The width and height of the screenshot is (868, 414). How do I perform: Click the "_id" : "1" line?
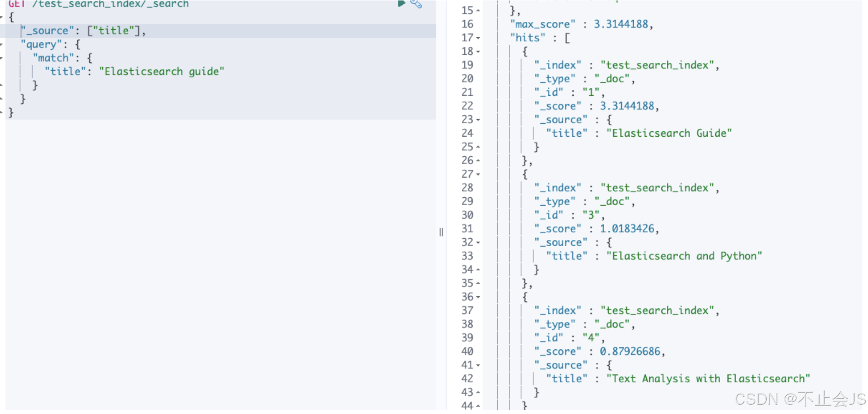pyautogui.click(x=569, y=92)
